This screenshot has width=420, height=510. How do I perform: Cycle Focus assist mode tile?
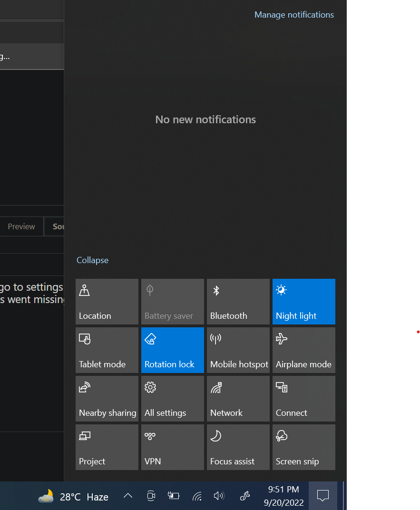(x=238, y=447)
